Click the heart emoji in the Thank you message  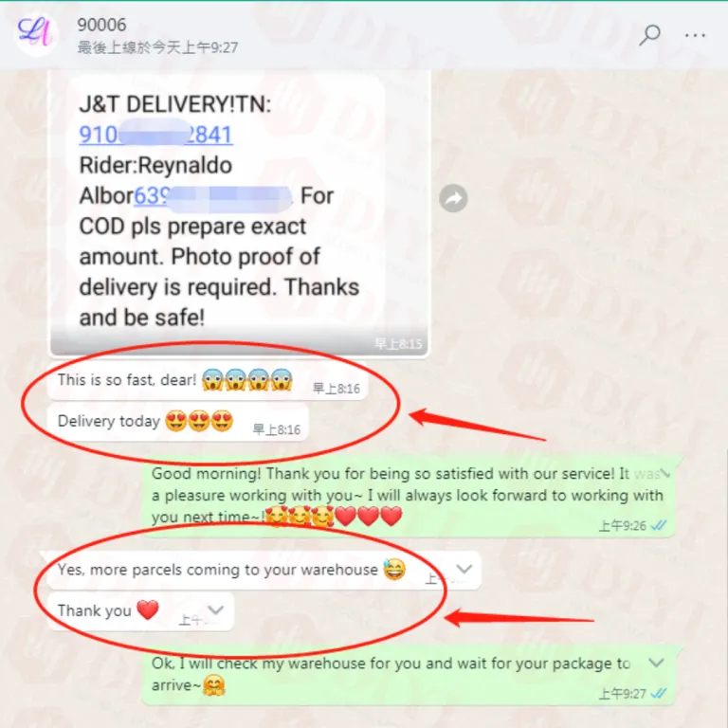click(x=148, y=610)
